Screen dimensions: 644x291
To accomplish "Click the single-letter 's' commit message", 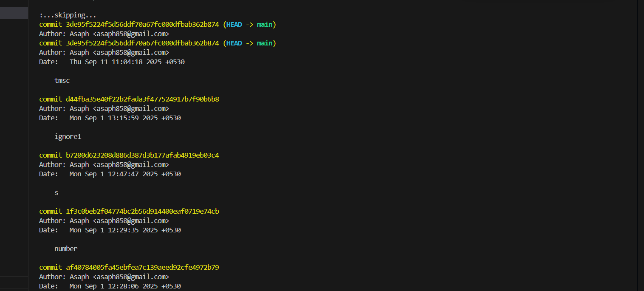I will tap(56, 193).
